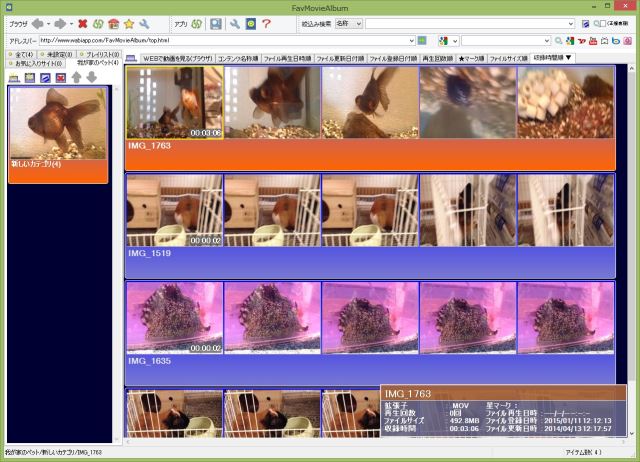
Task: Click the delete category red X icon
Action: (61, 78)
